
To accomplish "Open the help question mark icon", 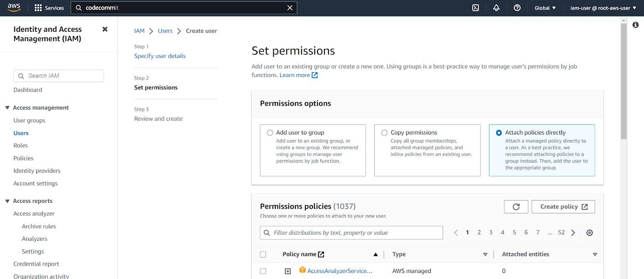I will click(x=517, y=8).
